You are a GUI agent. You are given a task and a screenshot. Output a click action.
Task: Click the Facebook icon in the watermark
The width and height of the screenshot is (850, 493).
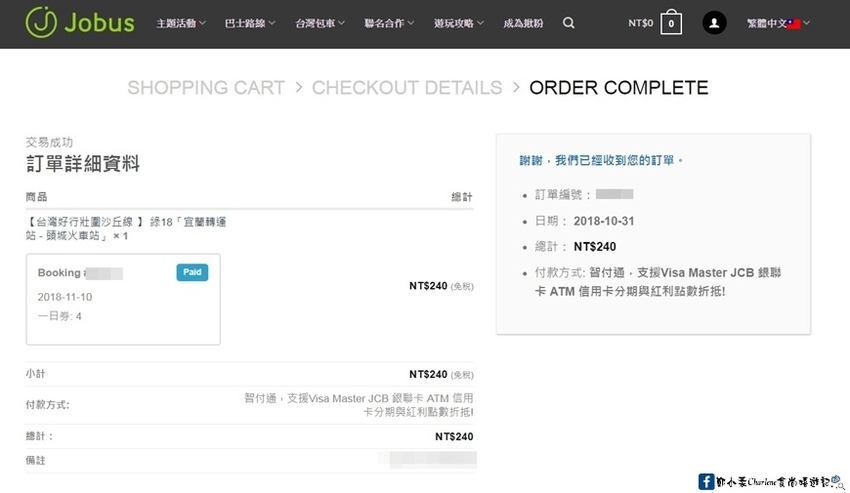pyautogui.click(x=706, y=481)
